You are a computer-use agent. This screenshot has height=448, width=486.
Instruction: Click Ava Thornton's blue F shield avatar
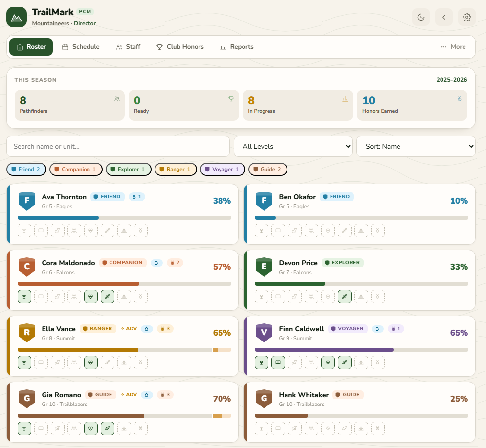[x=27, y=201]
